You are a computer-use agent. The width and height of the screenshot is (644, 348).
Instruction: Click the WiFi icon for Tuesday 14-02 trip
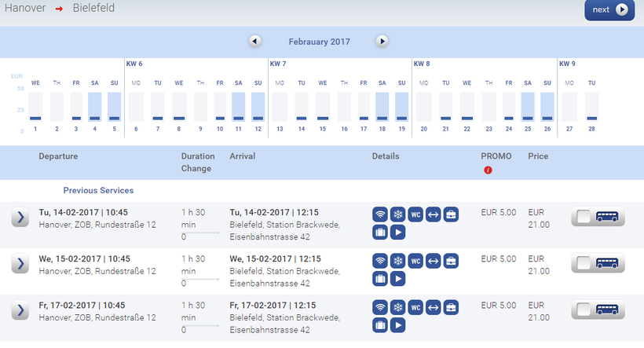(380, 215)
